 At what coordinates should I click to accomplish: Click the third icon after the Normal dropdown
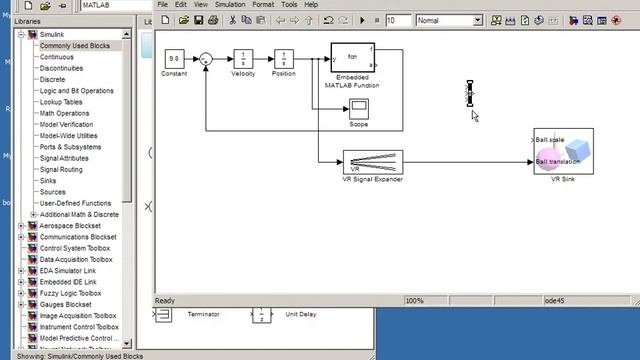pos(525,20)
